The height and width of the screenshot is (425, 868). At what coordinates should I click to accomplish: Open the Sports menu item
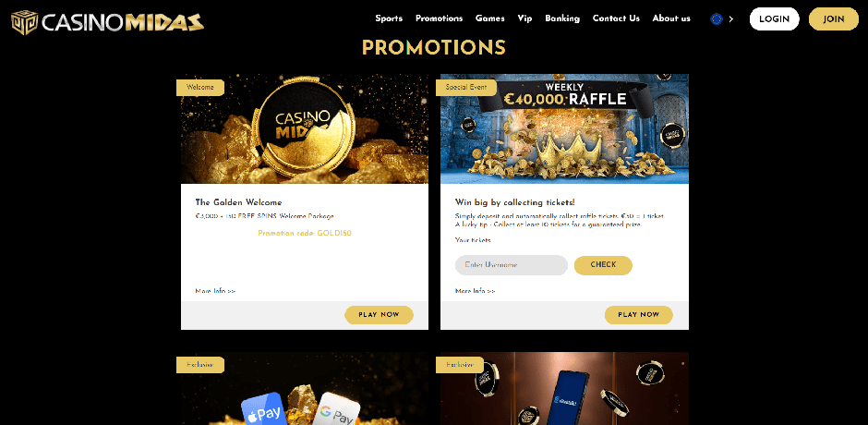click(x=389, y=18)
